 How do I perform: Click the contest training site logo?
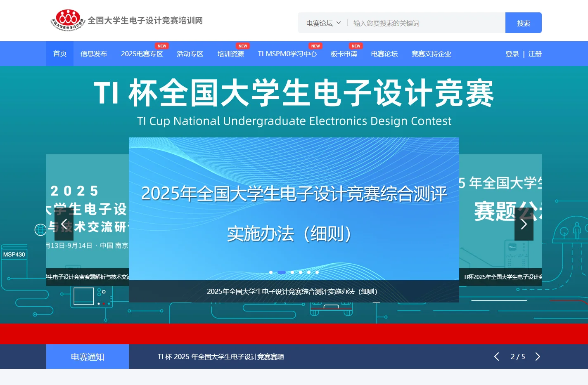pos(68,20)
